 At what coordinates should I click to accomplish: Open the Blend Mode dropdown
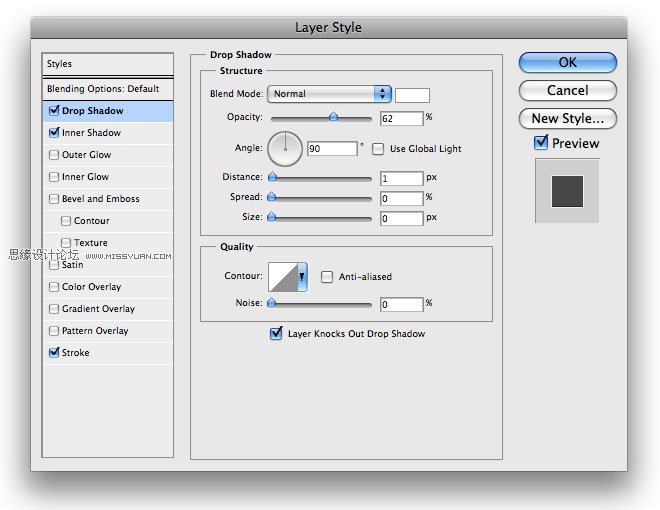[329, 94]
